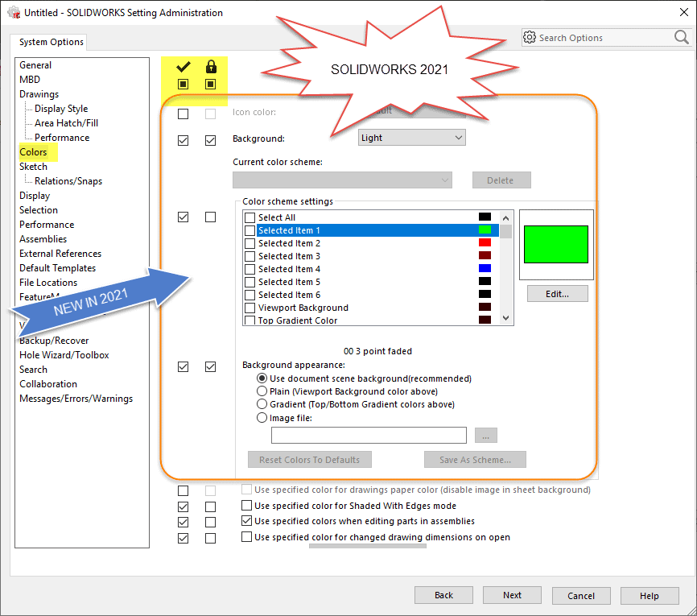Click the padlock lock column header icon
Screen dimensions: 697x616
pyautogui.click(x=211, y=67)
